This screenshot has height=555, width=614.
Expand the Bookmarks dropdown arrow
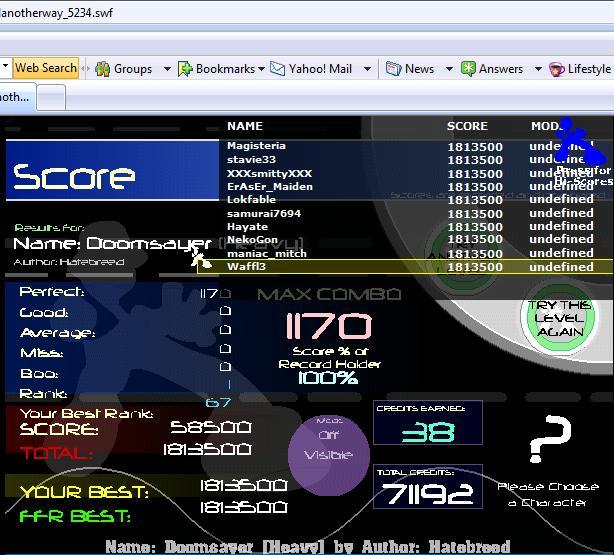pos(262,69)
